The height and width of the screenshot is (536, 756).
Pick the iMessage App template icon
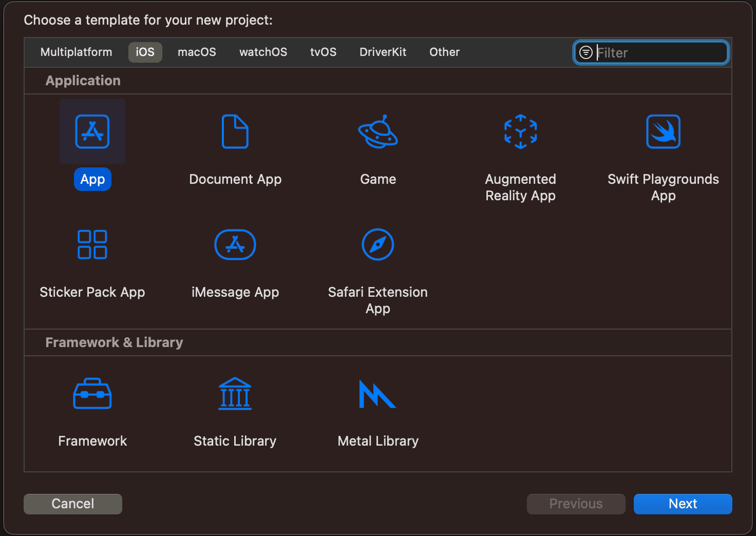click(235, 244)
